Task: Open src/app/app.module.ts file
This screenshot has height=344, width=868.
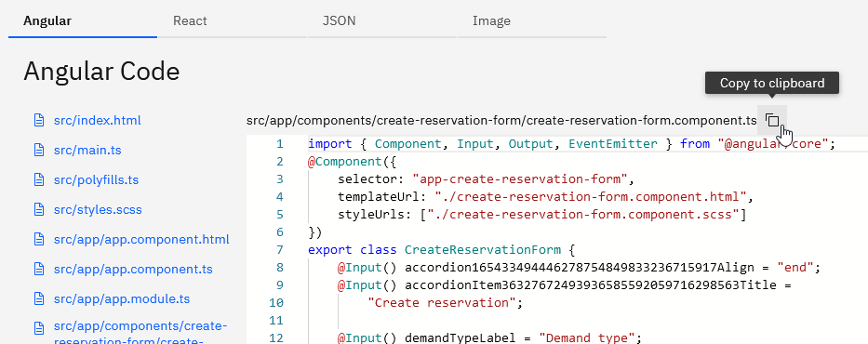Action: (122, 299)
